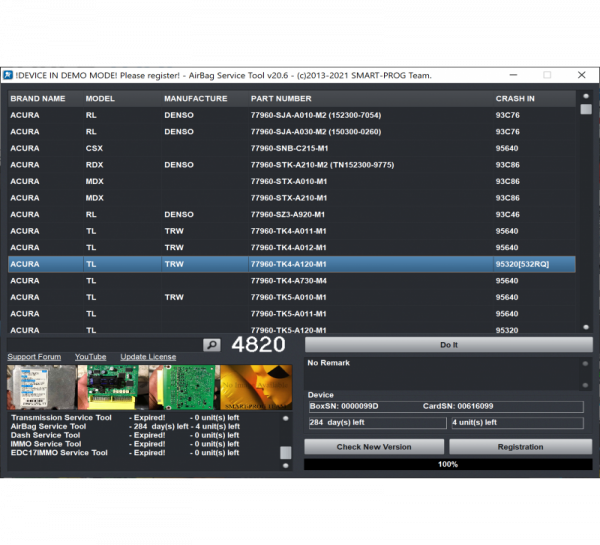Select part number 77960-STX-A010-M1
Screen dimensions: 600x545
(x=289, y=181)
